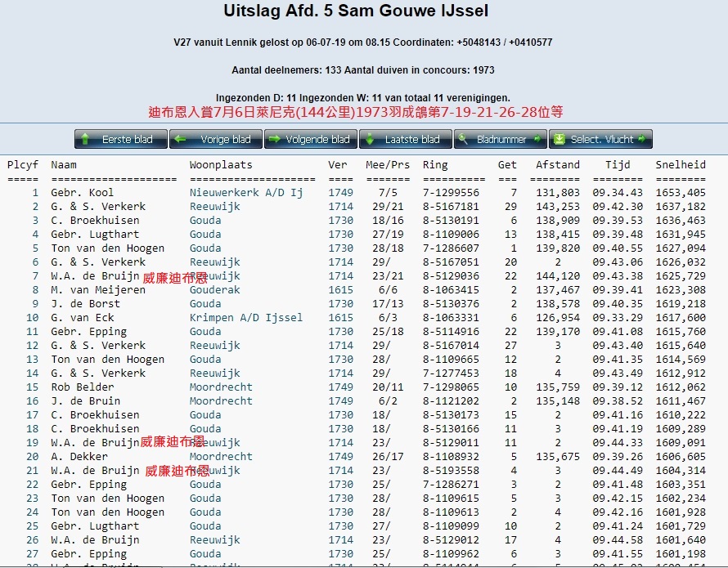Open Moordrecht link in A. Dekker row

coord(221,457)
